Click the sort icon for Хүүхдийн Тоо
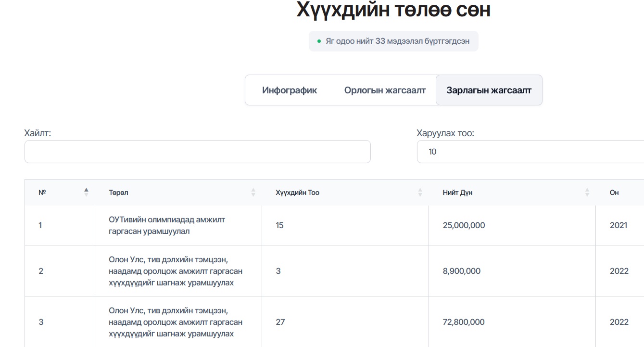This screenshot has width=644, height=347. [x=420, y=193]
